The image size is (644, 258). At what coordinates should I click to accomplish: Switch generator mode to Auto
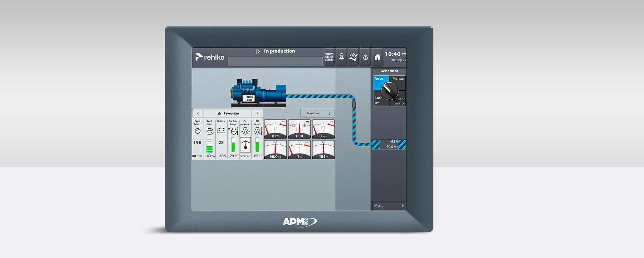[x=379, y=79]
